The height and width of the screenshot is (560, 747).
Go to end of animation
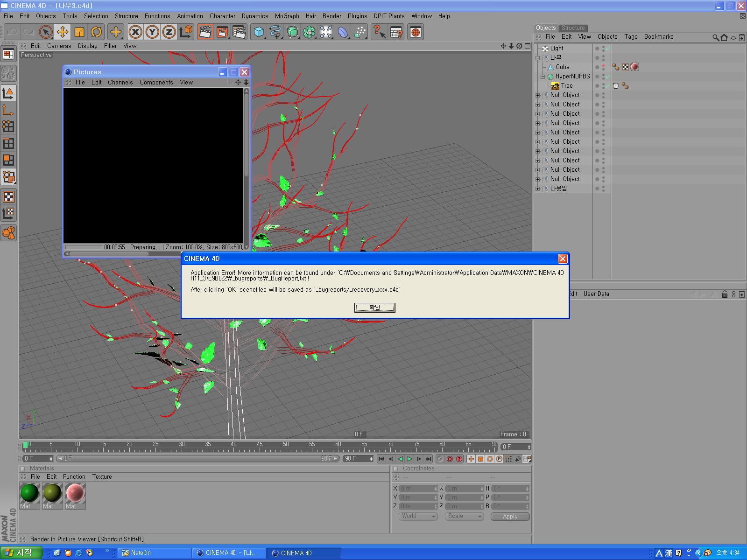pos(428,459)
